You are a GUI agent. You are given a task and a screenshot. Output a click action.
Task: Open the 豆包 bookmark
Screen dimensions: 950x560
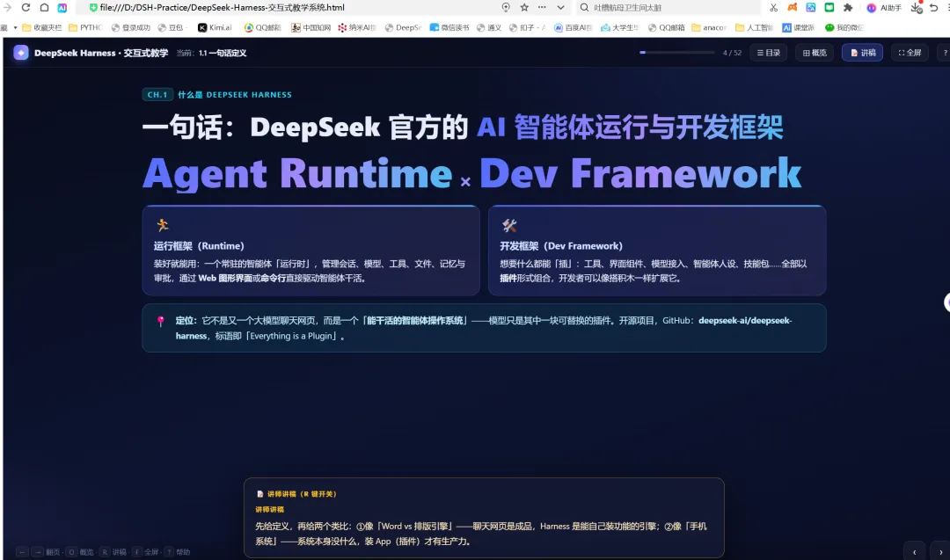click(172, 27)
